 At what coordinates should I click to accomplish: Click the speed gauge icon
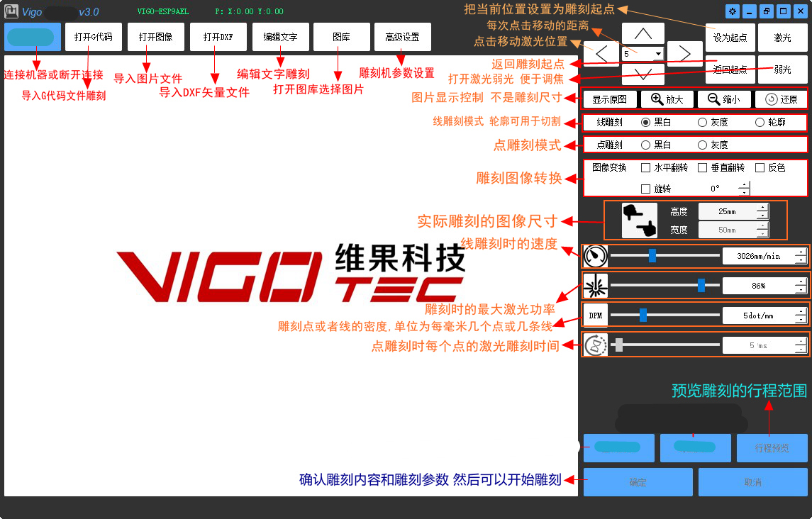pos(596,256)
